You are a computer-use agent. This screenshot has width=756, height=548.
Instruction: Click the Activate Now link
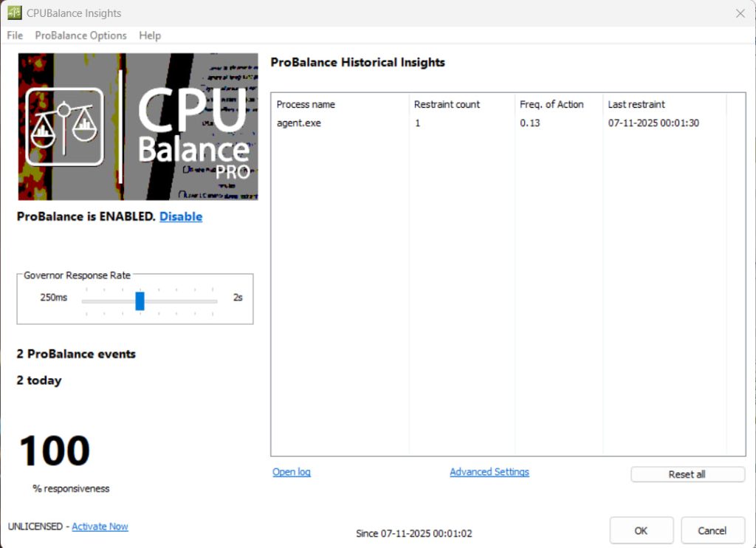point(100,527)
